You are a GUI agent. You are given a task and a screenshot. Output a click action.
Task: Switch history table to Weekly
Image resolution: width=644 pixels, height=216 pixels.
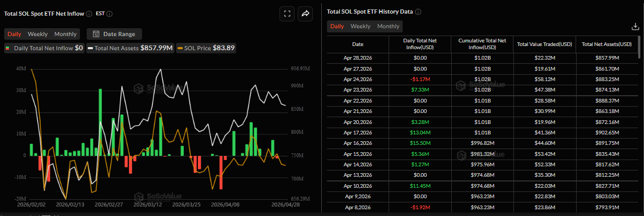click(x=360, y=26)
